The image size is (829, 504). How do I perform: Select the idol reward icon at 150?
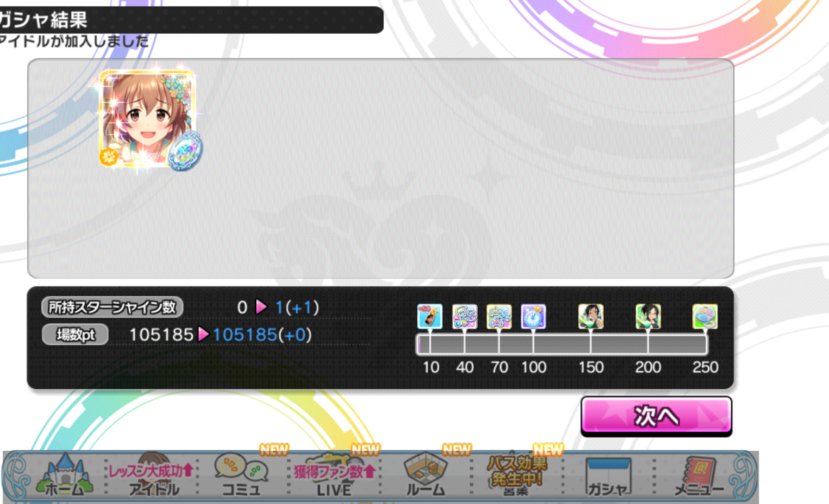click(x=590, y=316)
